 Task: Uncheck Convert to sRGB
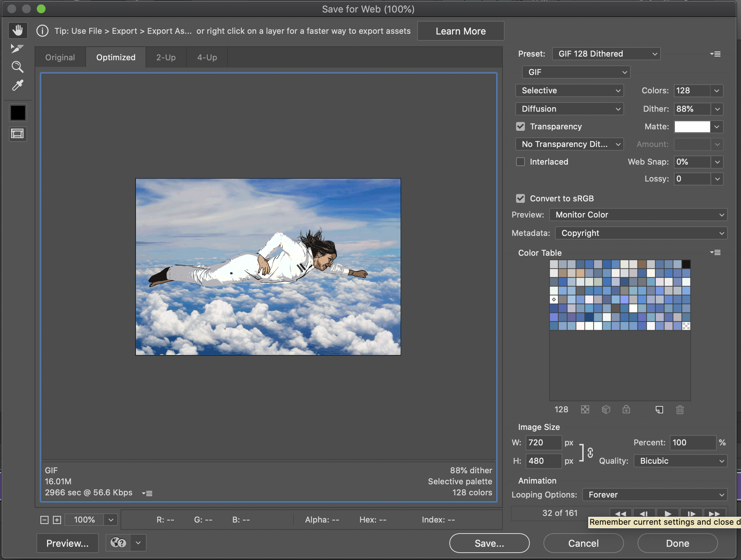click(520, 198)
